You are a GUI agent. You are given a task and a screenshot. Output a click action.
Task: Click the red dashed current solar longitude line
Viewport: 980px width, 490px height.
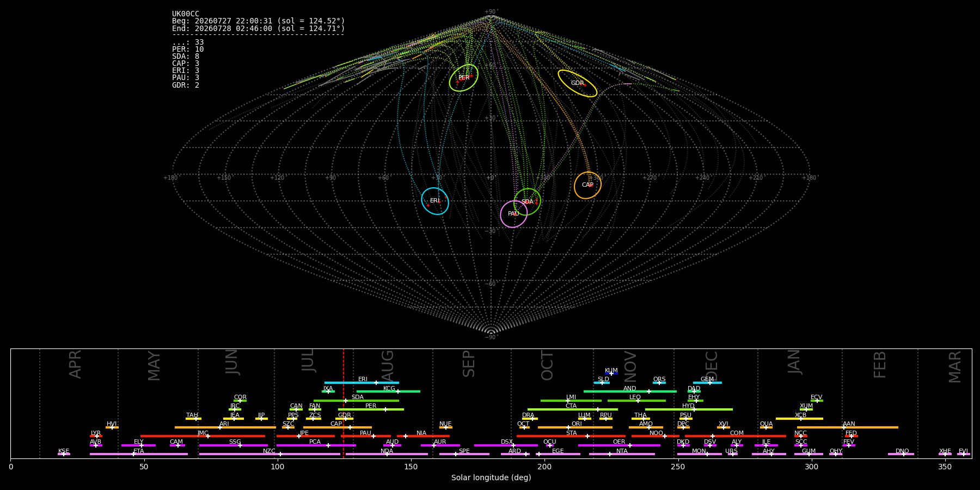tap(344, 403)
